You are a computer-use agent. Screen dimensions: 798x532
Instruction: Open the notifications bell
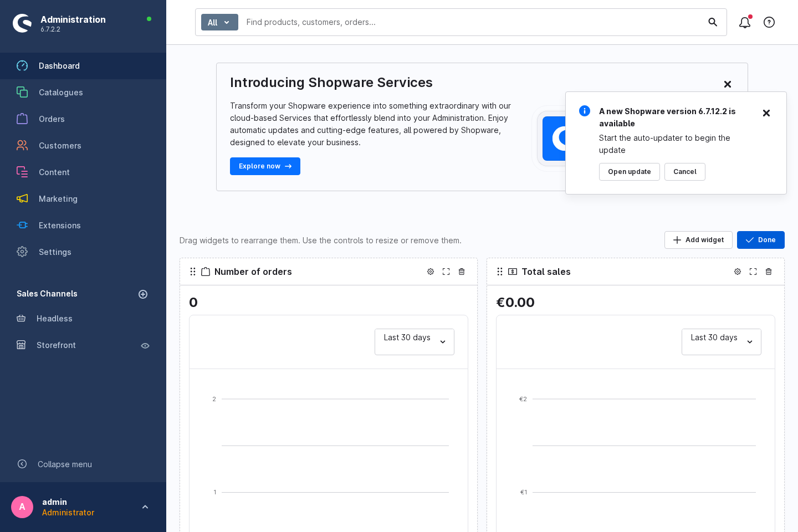click(745, 22)
